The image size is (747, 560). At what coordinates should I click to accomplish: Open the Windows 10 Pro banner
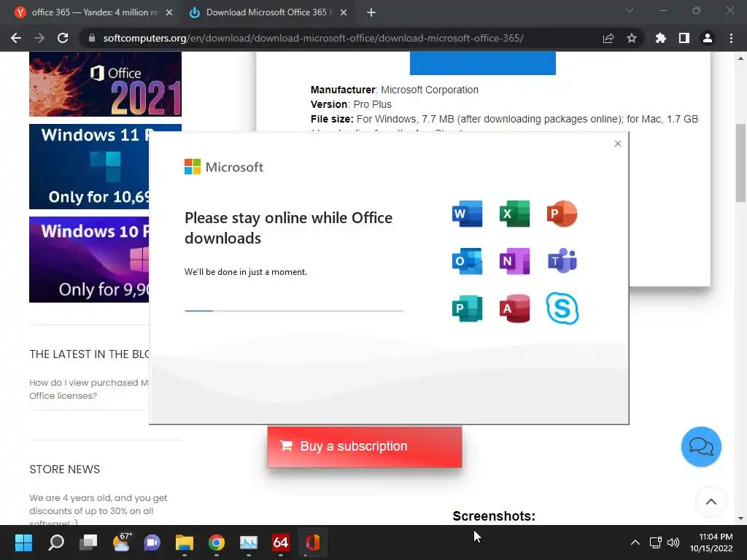pos(89,260)
